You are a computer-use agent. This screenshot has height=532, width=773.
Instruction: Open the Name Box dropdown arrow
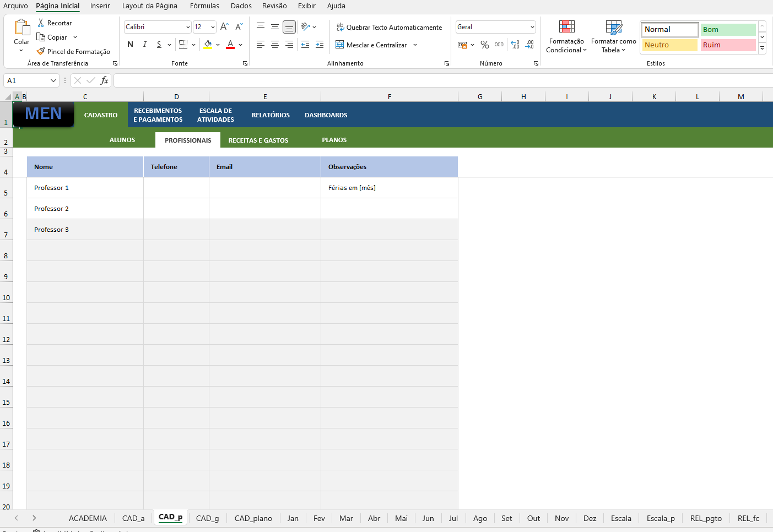53,80
